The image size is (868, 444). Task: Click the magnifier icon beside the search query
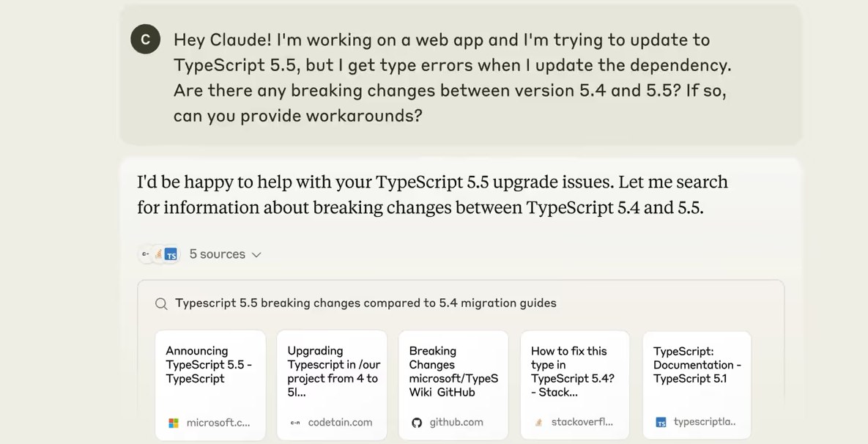click(161, 303)
